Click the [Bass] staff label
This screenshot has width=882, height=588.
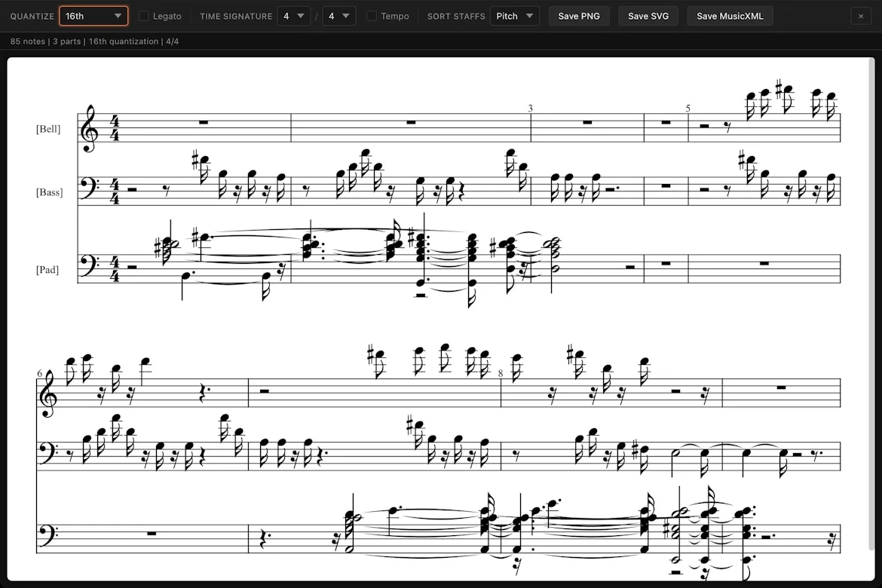pos(49,192)
